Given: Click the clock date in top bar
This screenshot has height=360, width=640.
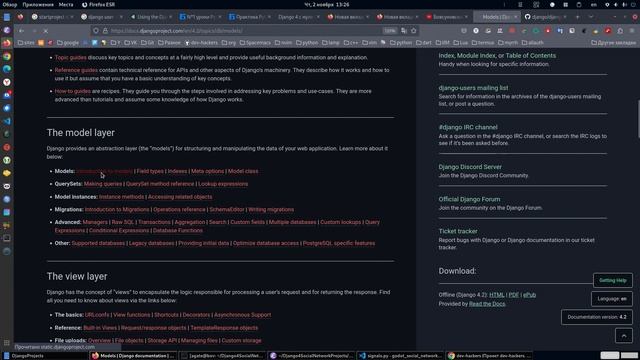Looking at the screenshot, I should [x=327, y=4].
